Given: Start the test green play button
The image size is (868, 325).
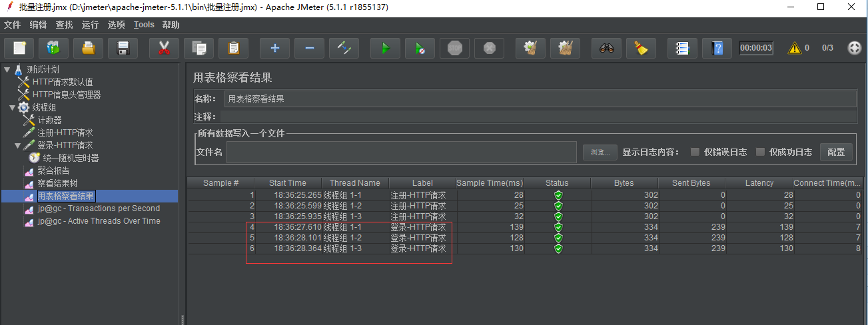Looking at the screenshot, I should click(x=385, y=48).
